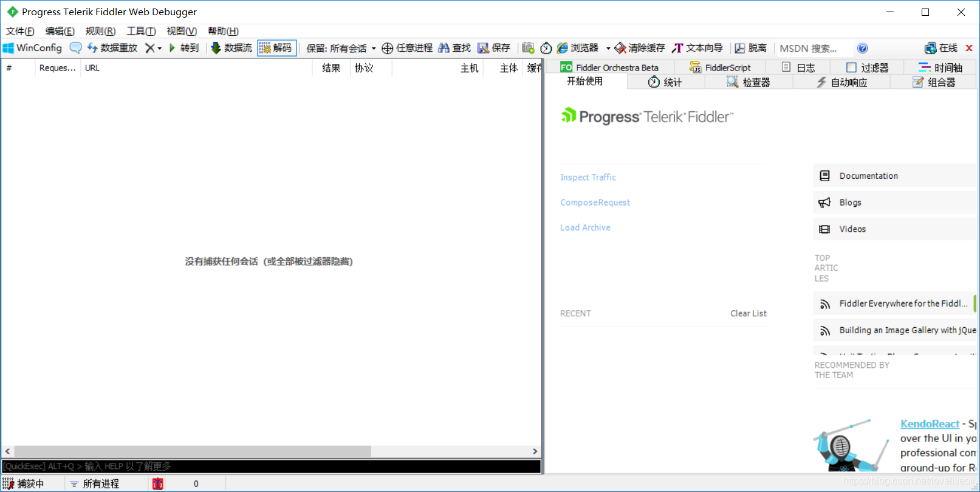Click Inspect Traffic link

(x=588, y=178)
